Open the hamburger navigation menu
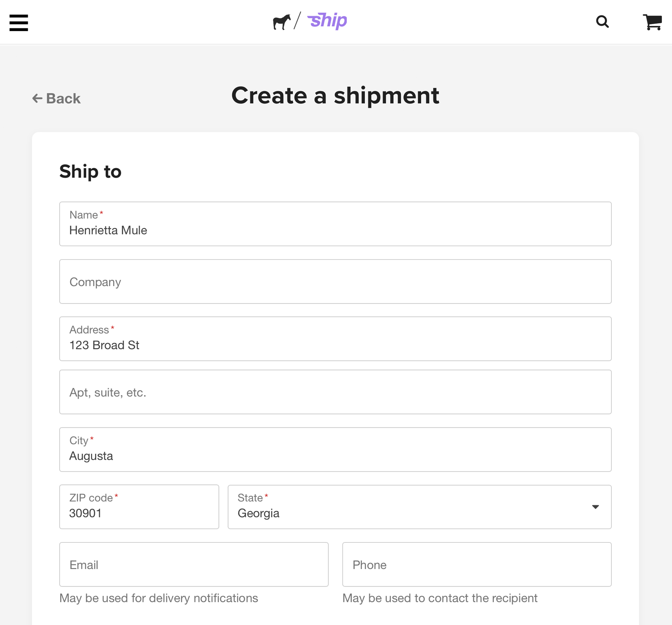The height and width of the screenshot is (625, 672). tap(19, 22)
